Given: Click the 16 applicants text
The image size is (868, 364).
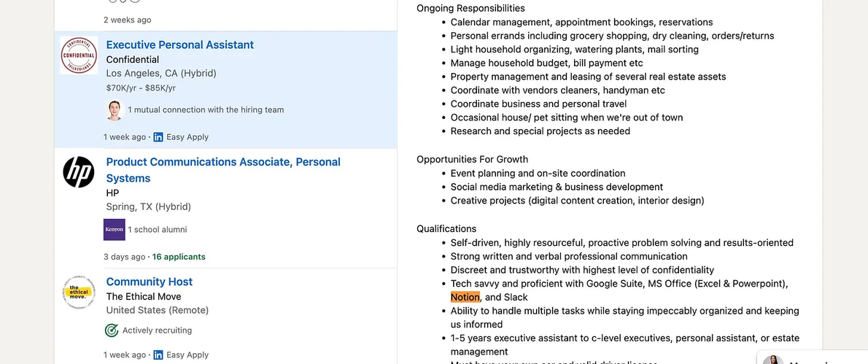Looking at the screenshot, I should 179,257.
